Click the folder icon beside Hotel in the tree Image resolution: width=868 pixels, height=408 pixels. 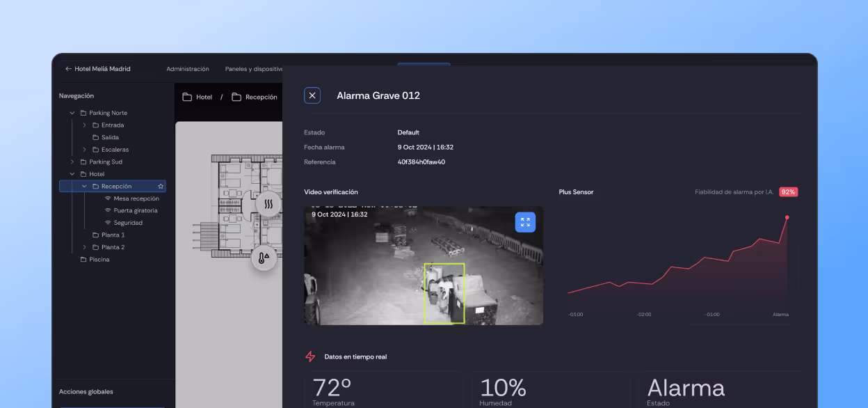click(x=83, y=174)
